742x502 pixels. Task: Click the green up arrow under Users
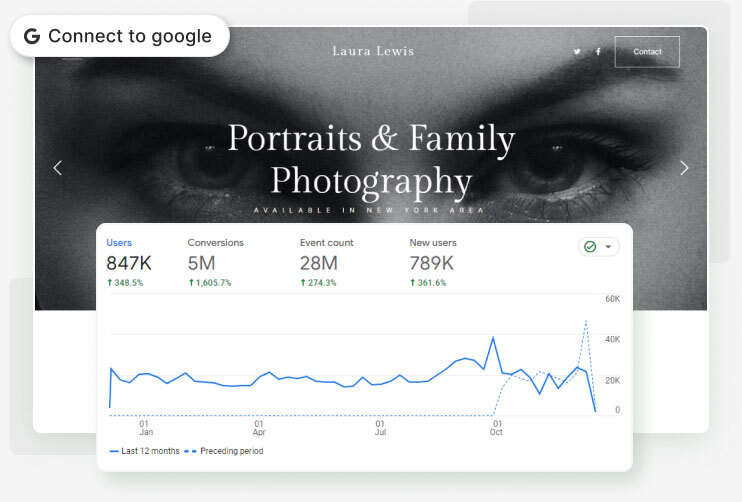pyautogui.click(x=110, y=283)
